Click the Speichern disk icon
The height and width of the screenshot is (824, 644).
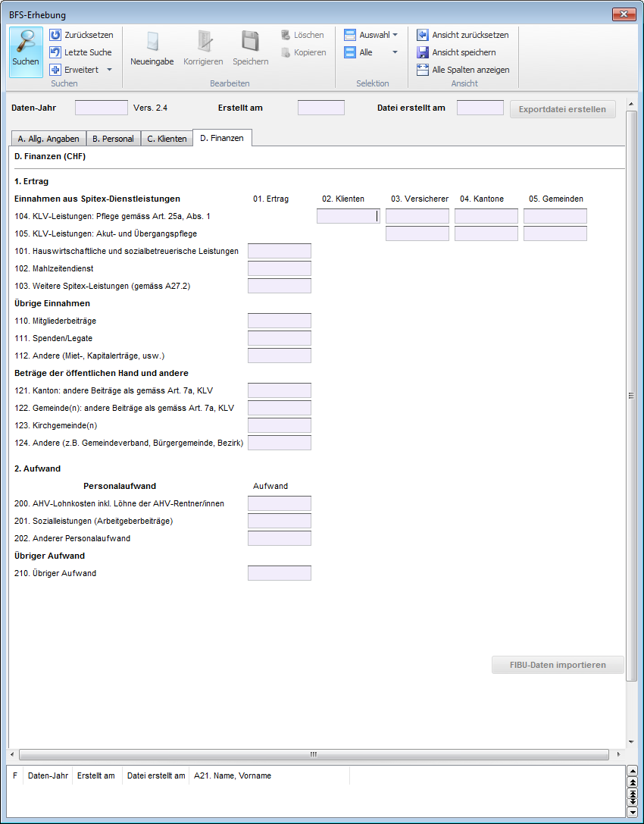point(251,41)
